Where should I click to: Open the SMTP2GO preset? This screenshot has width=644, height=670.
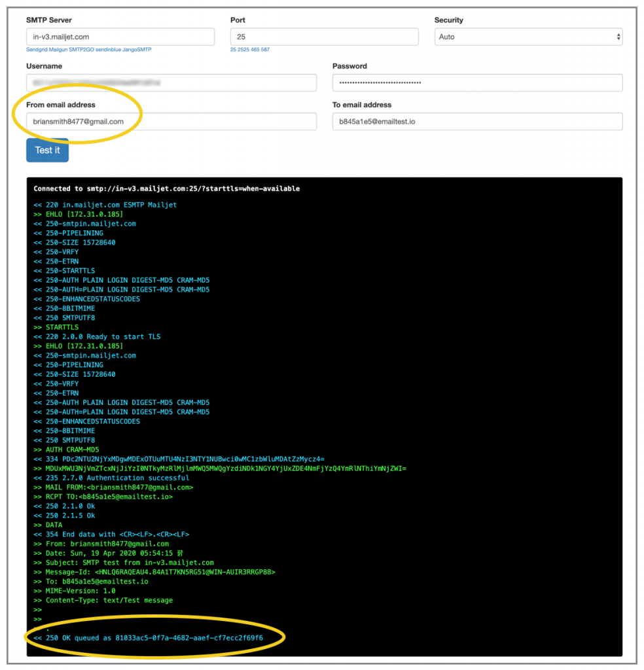(x=82, y=50)
